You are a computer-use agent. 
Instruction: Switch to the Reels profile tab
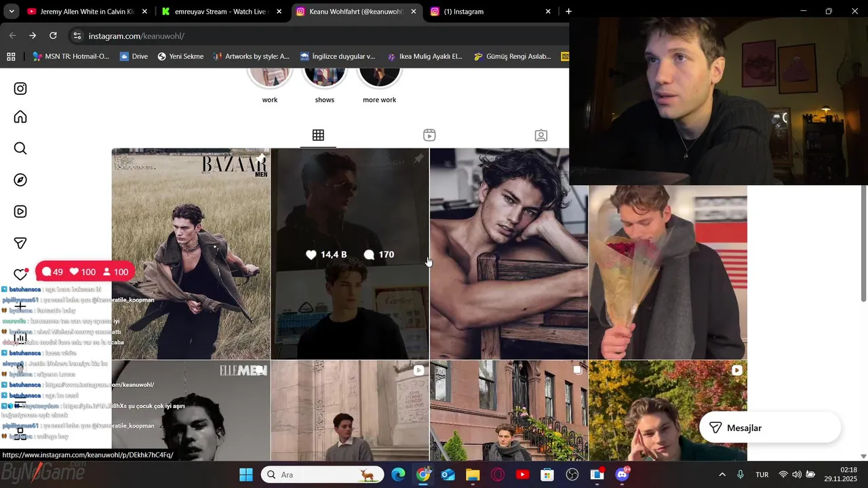click(x=429, y=135)
